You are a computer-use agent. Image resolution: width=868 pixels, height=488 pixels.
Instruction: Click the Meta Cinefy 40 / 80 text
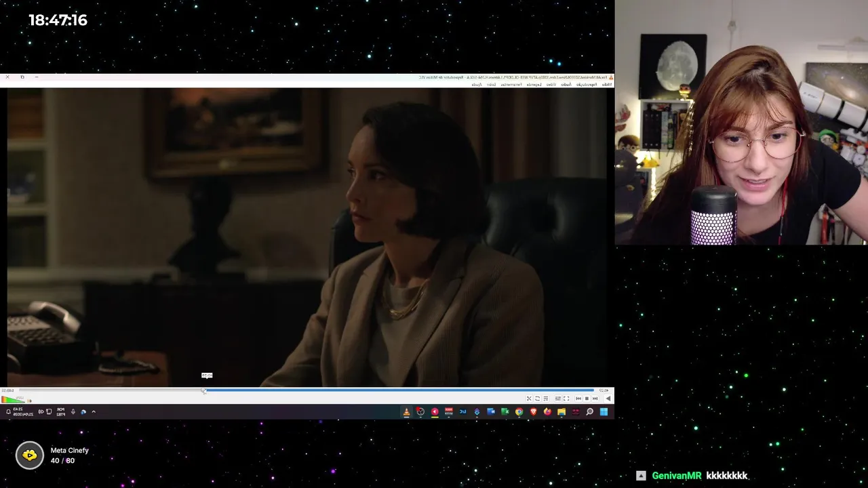coord(62,461)
